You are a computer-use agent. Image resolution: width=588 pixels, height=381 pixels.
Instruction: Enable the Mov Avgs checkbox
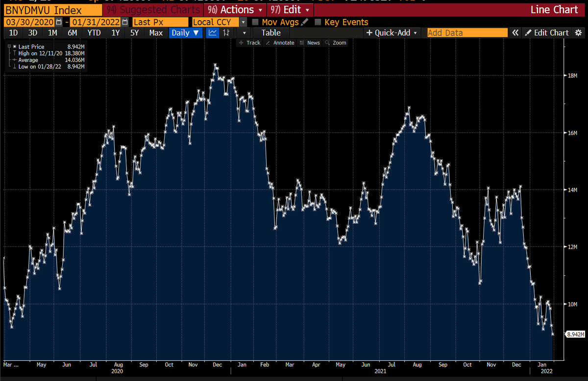(x=255, y=22)
